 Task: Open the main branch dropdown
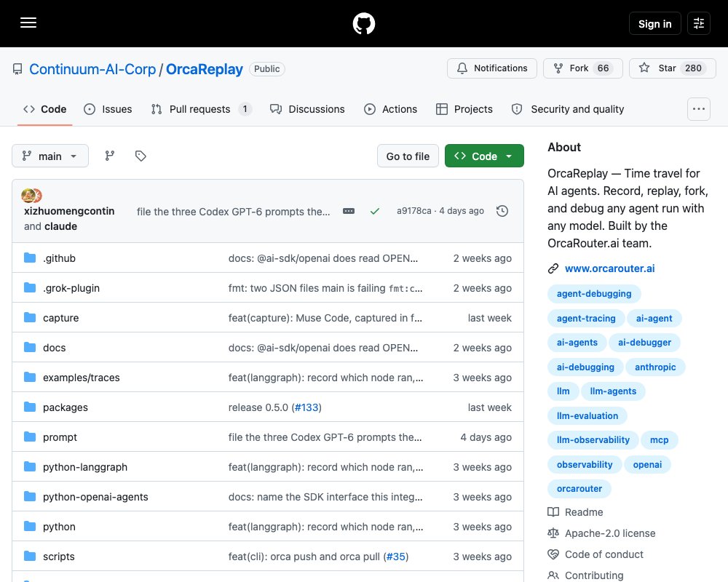pyautogui.click(x=50, y=156)
